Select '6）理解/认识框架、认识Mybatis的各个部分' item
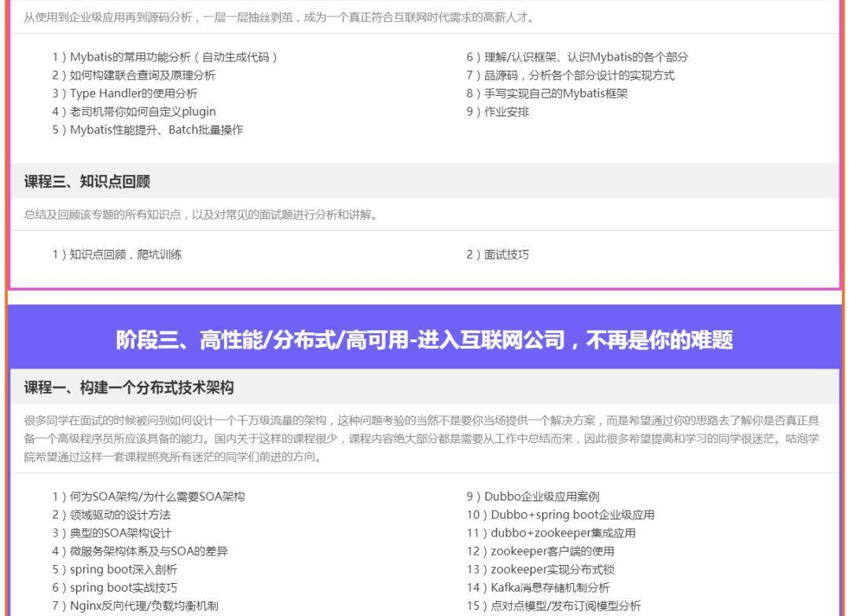Viewport: 849px width, 616px height. coord(577,57)
